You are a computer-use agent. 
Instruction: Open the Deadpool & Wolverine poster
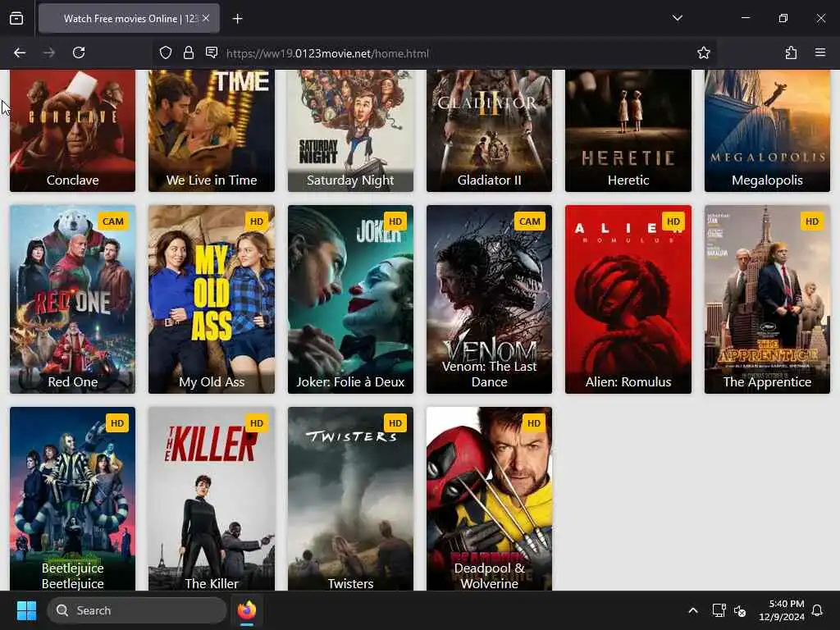coord(489,499)
